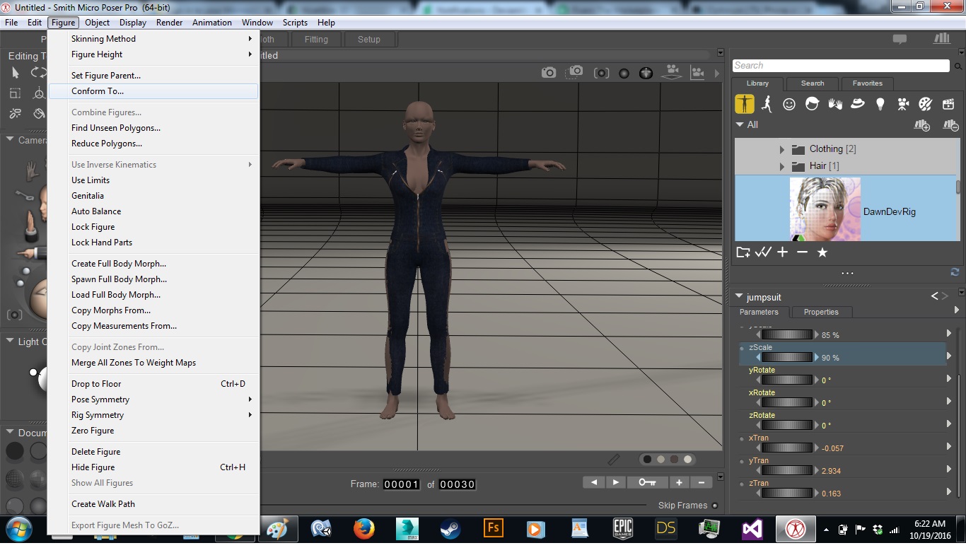966x560 pixels.
Task: Toggle Auto Balance in Figure menu
Action: pos(96,211)
